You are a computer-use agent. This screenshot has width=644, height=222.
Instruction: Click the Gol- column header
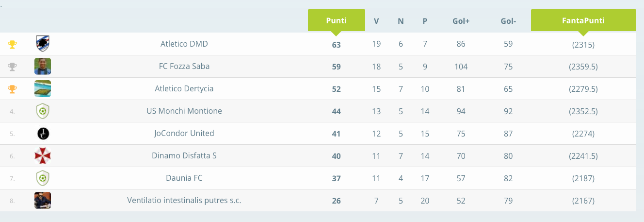pos(508,21)
